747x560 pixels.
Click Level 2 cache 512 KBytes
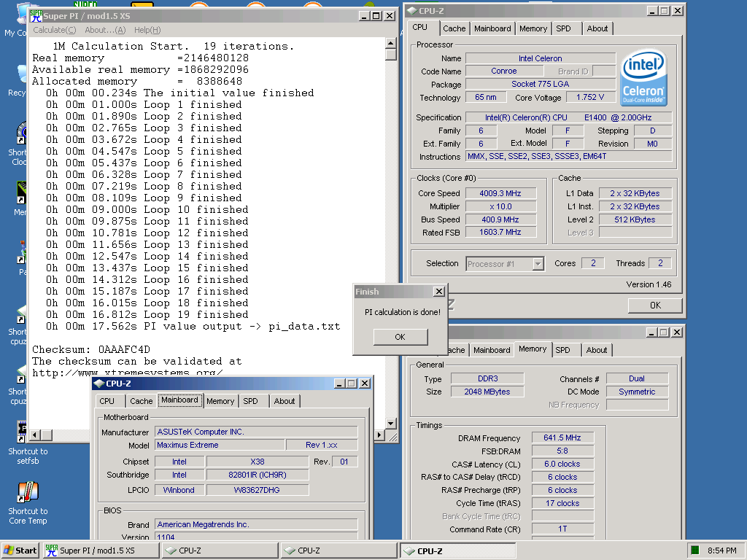tap(635, 219)
